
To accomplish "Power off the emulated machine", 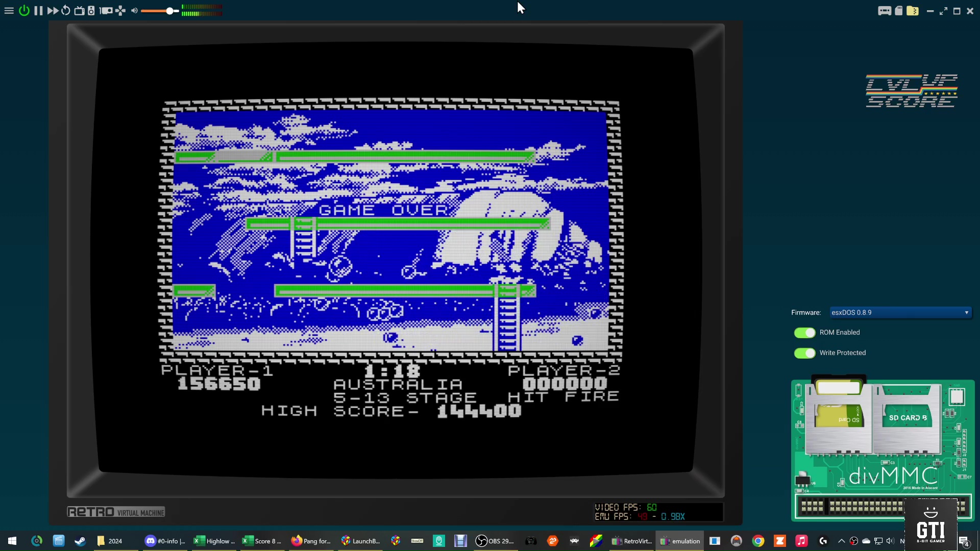I will point(24,11).
